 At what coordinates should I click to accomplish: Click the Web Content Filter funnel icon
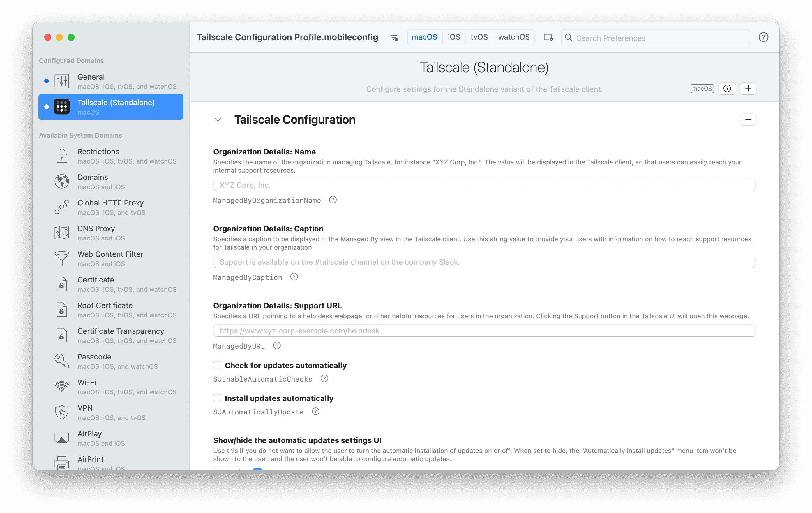click(62, 258)
